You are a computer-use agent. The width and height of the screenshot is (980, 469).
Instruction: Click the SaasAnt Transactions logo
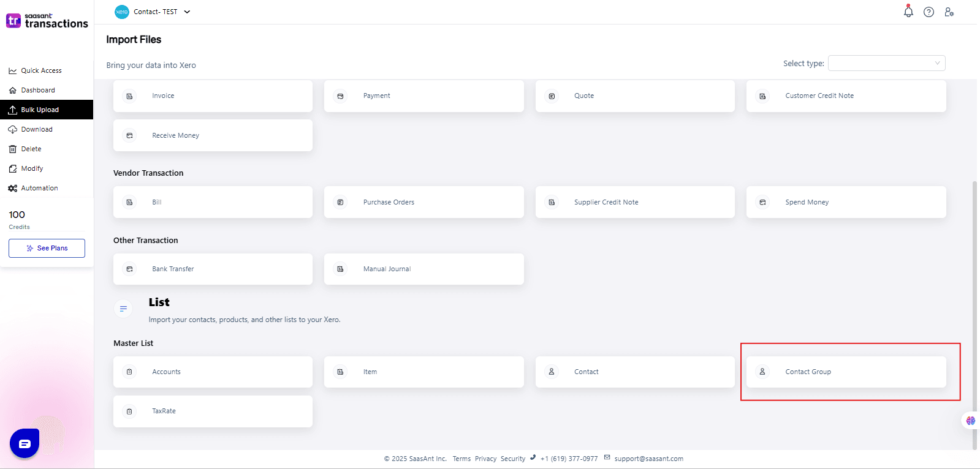coord(47,21)
